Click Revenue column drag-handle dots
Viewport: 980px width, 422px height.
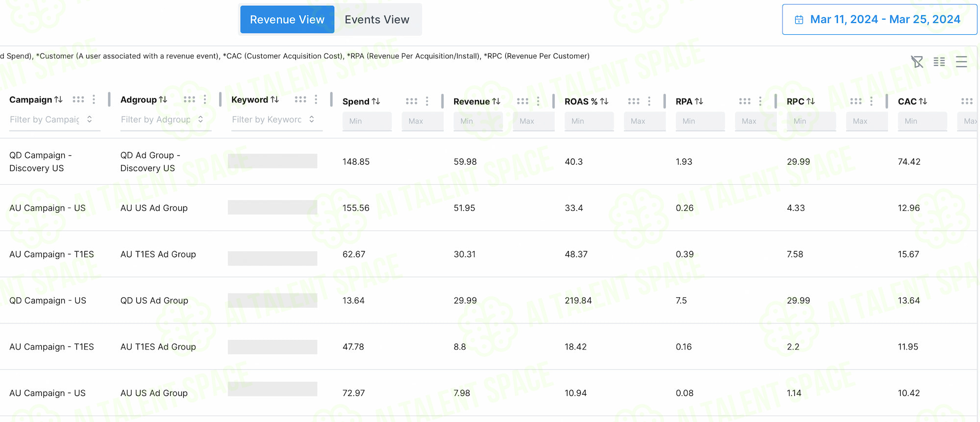523,101
